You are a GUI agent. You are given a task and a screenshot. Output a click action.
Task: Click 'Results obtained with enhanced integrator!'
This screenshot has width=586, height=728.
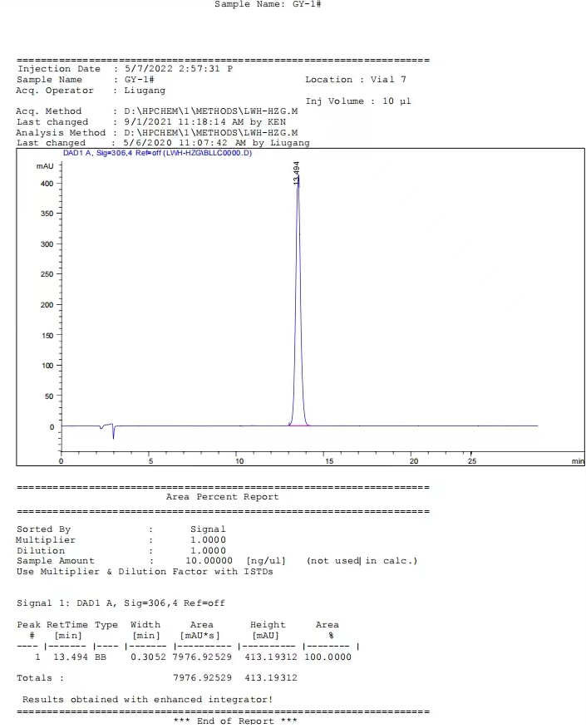coord(148,700)
